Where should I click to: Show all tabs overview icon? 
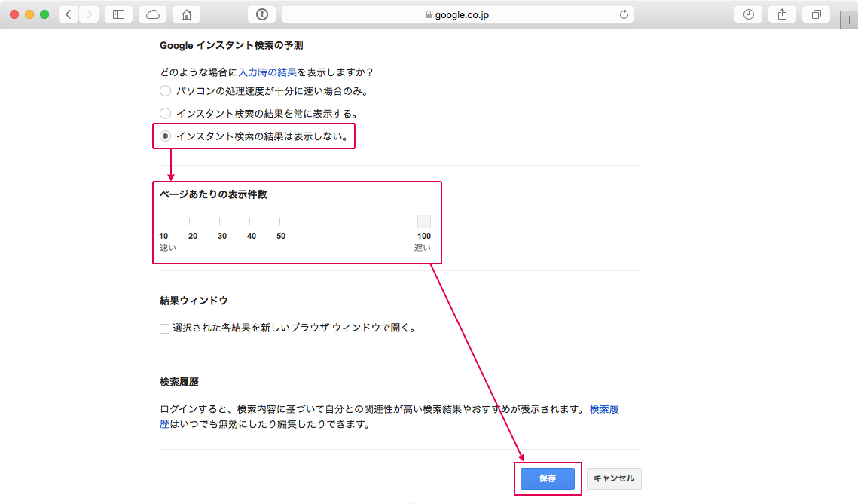tap(816, 15)
